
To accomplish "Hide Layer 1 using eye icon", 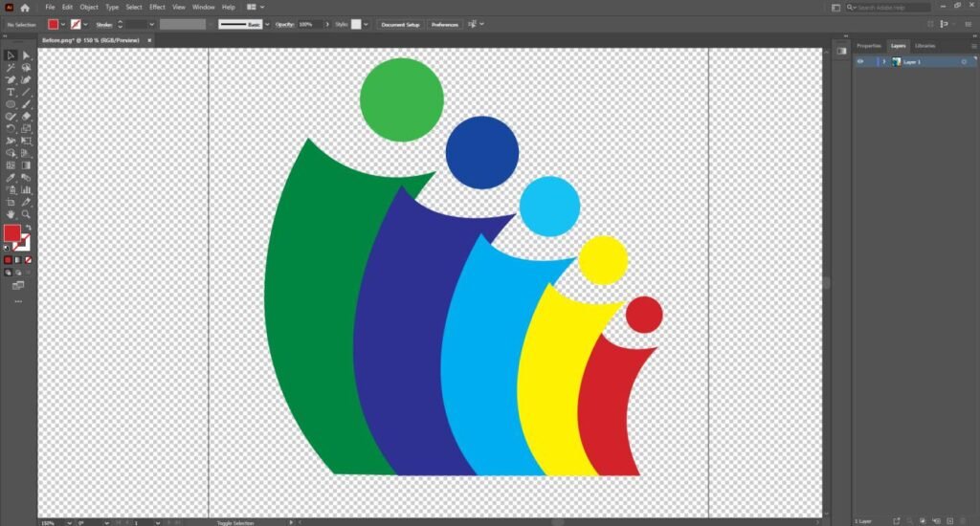I will 860,62.
